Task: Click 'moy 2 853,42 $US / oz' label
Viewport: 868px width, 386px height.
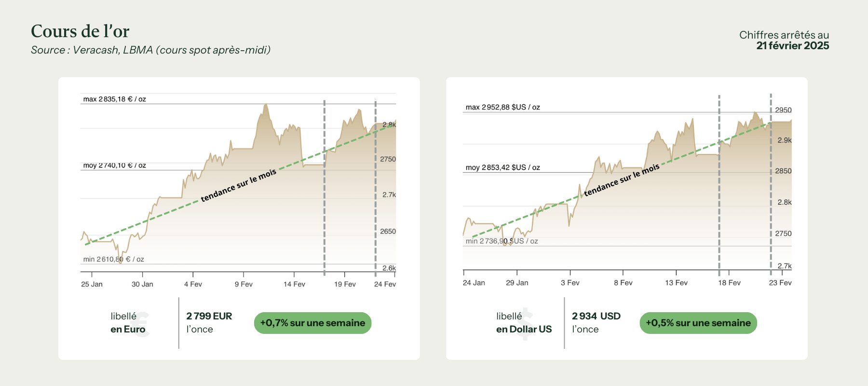Action: (503, 167)
